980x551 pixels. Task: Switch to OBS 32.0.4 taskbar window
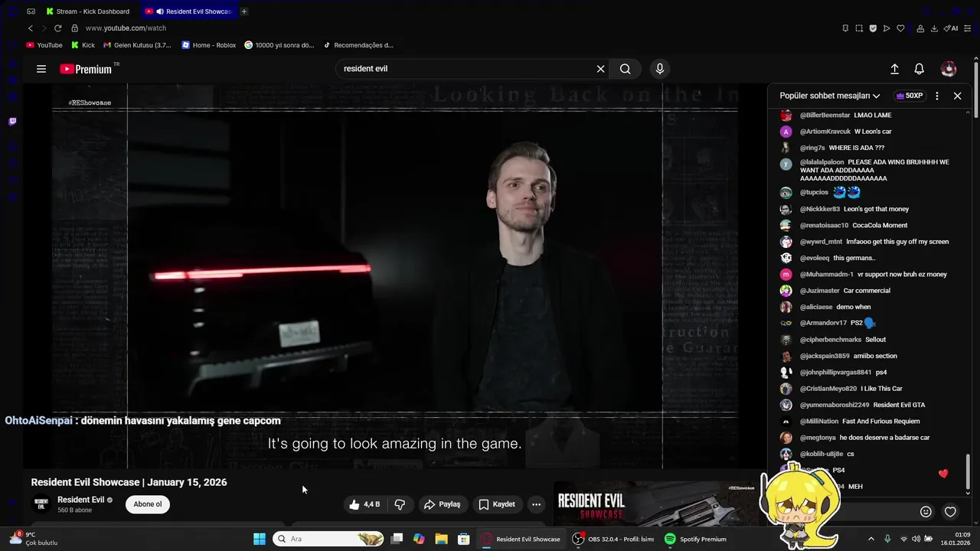pyautogui.click(x=613, y=539)
